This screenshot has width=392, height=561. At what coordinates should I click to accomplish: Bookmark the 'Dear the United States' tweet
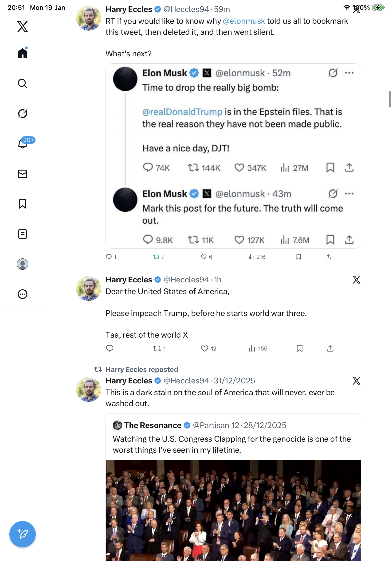(x=299, y=348)
